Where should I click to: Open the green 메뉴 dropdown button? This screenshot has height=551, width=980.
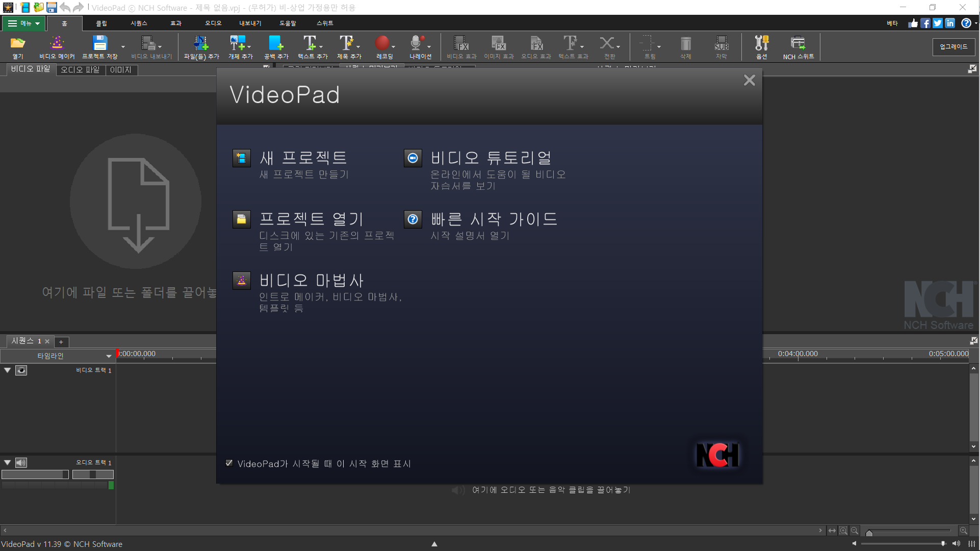(23, 23)
